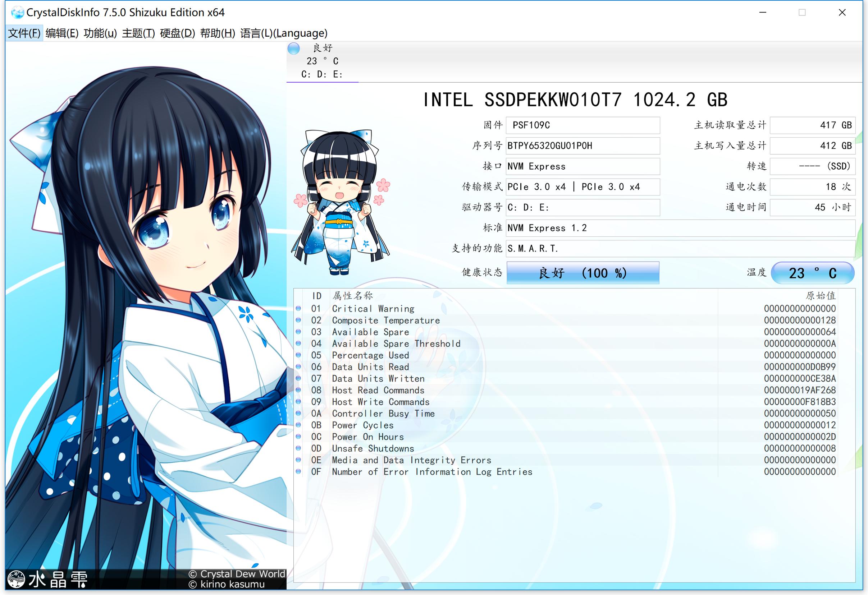
Task: Click the blue dot beside Available Spare
Action: point(299,332)
